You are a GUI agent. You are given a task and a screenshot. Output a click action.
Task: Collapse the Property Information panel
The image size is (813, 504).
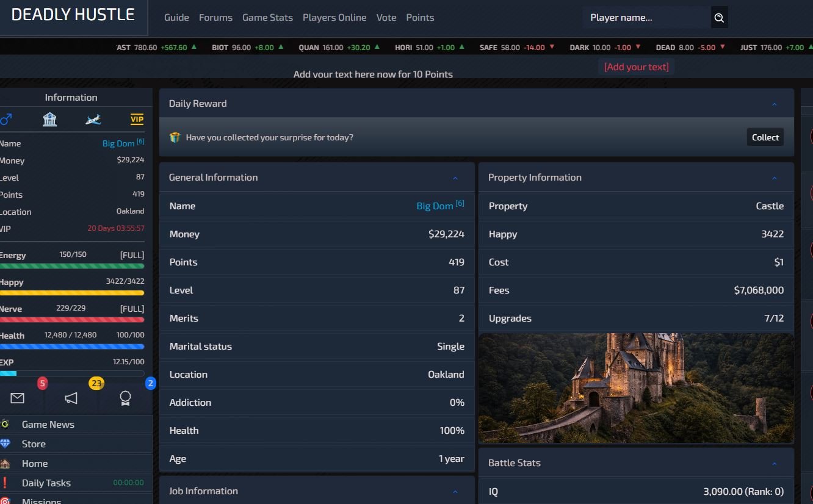click(x=775, y=178)
